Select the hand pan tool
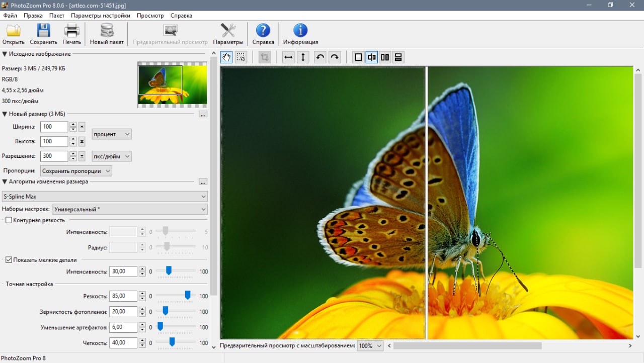Viewport: 644px width, 363px height. pyautogui.click(x=226, y=57)
